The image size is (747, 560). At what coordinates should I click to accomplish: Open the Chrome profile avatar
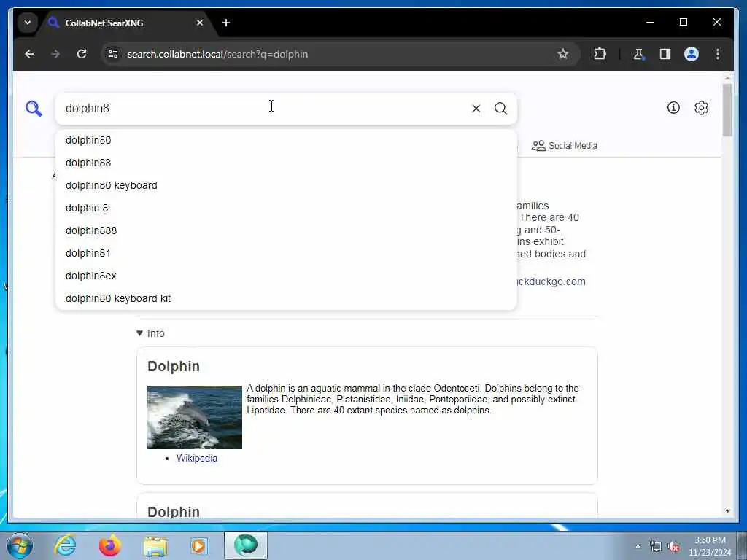[692, 54]
